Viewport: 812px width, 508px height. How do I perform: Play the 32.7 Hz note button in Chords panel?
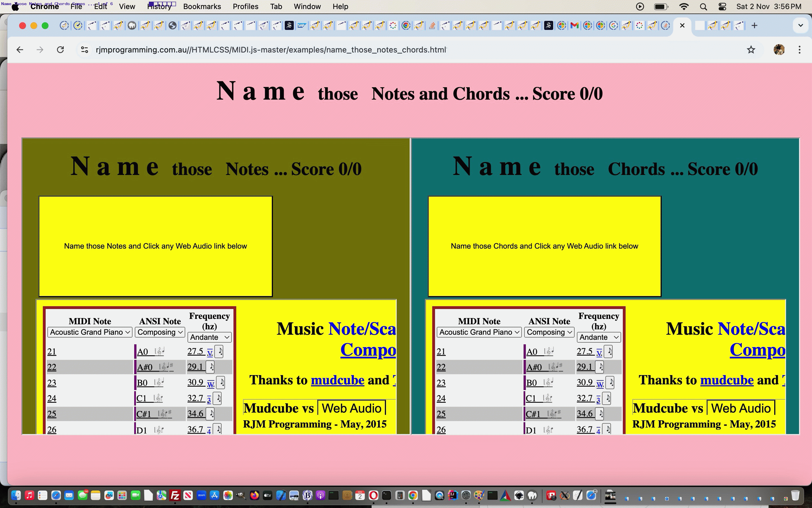click(607, 398)
